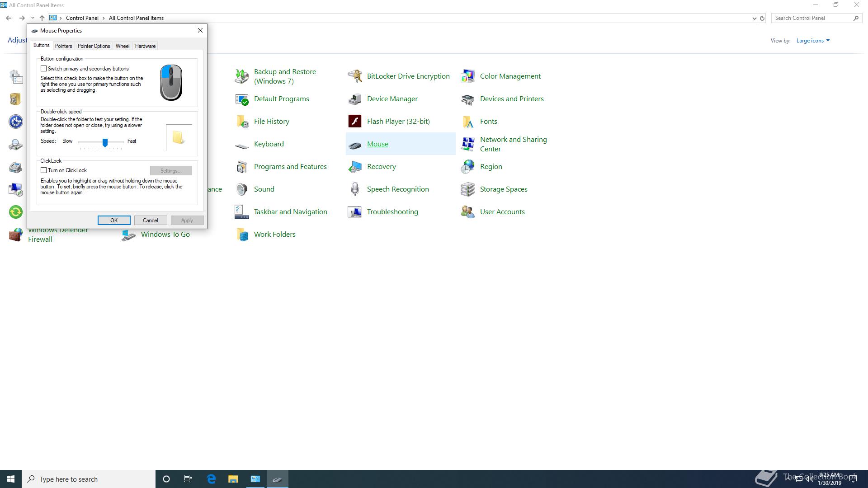Screen dimensions: 868x488
Task: Open recent locations arrow beside Forward
Action: (33, 18)
